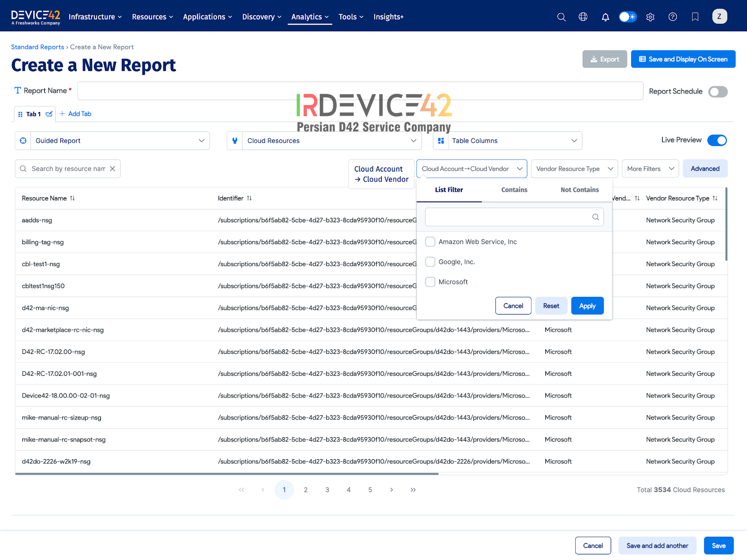Click the Save button at bottom
Image resolution: width=747 pixels, height=560 pixels.
[x=719, y=546]
